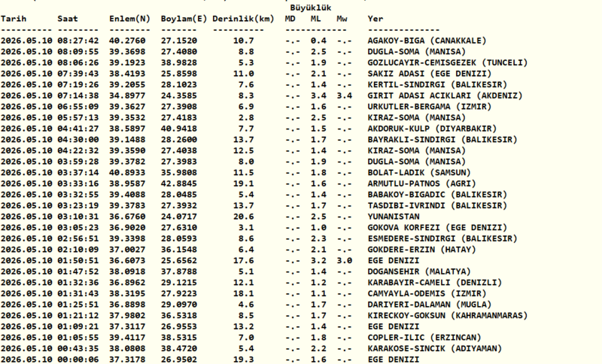Click depth value '18.1'

pos(243,294)
